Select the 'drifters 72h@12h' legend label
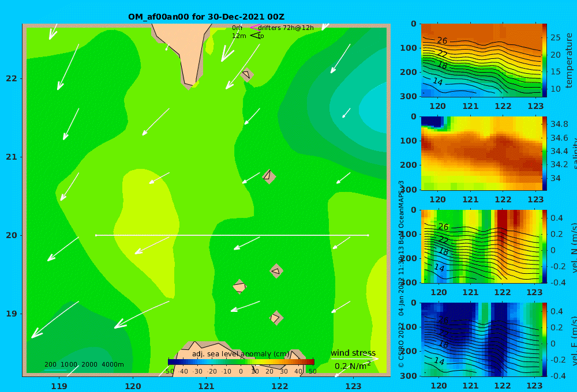Image resolution: width=577 pixels, height=392 pixels. point(286,28)
